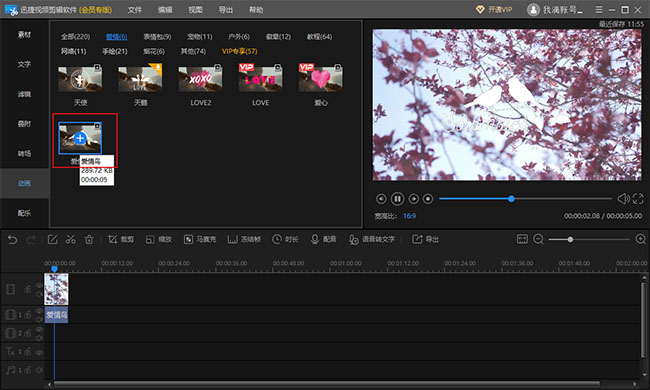Pause the preview playback
The width and height of the screenshot is (650, 390).
click(x=397, y=199)
